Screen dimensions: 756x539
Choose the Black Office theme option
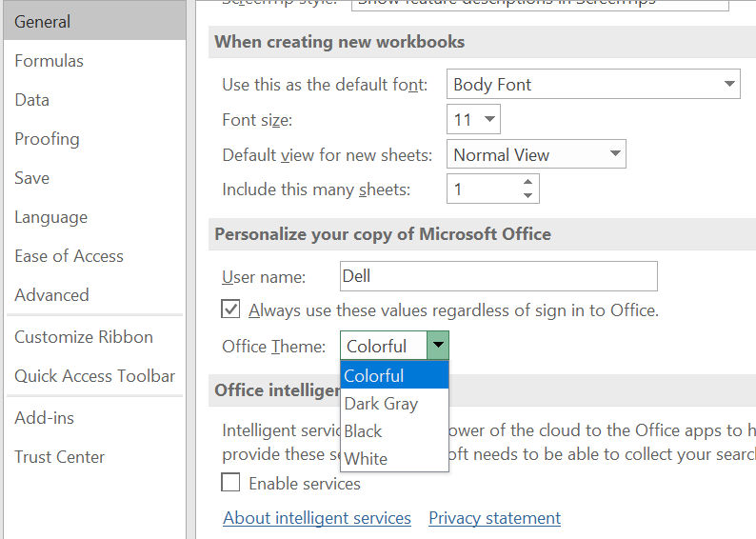pos(364,431)
